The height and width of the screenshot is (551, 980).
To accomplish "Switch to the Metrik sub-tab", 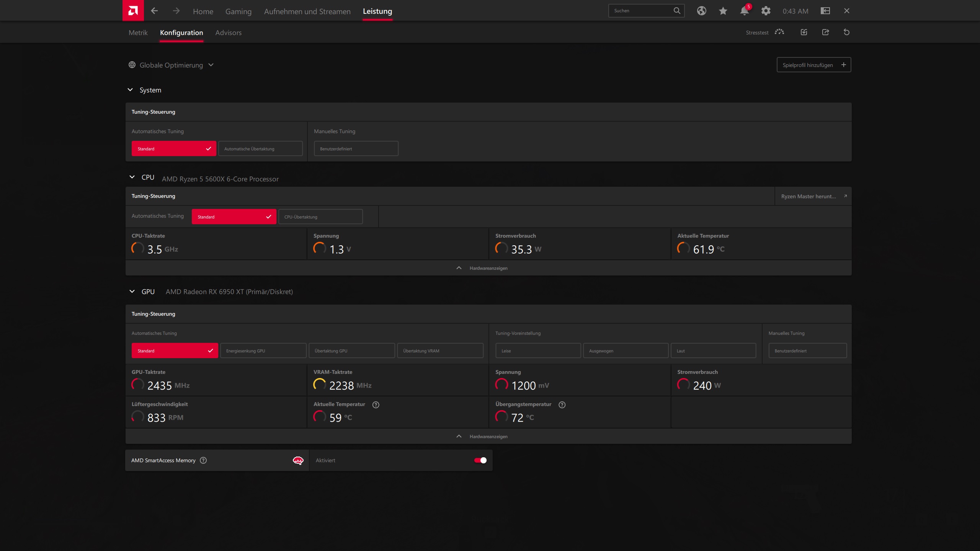I will (138, 33).
